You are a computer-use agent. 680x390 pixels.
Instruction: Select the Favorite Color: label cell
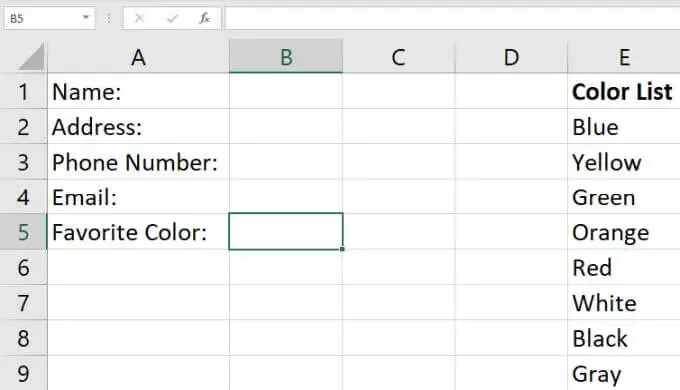pyautogui.click(x=138, y=232)
